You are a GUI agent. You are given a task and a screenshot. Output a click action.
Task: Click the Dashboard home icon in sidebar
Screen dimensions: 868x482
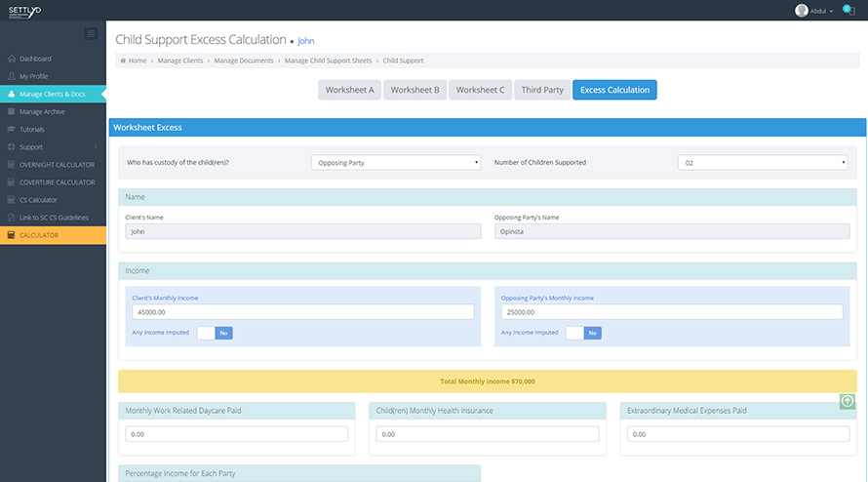[x=12, y=60]
